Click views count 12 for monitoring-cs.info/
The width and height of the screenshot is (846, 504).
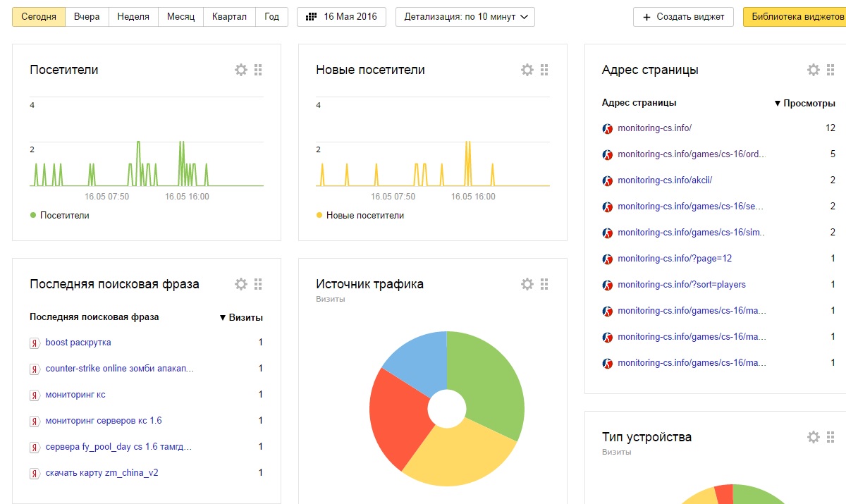[x=830, y=128]
